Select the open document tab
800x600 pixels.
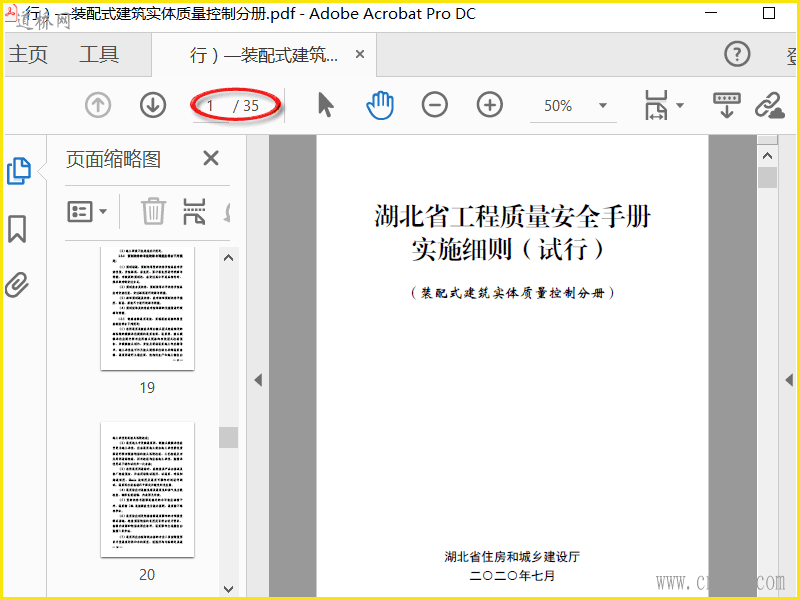tap(264, 54)
